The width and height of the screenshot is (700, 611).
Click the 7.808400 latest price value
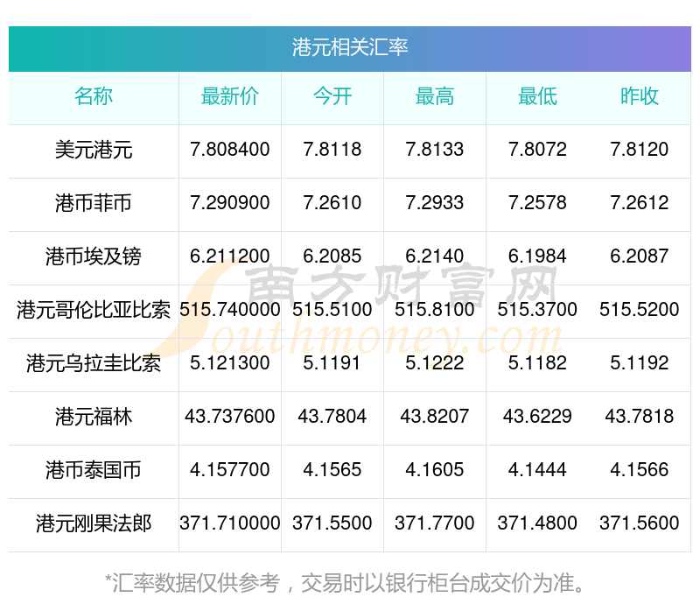click(x=230, y=150)
